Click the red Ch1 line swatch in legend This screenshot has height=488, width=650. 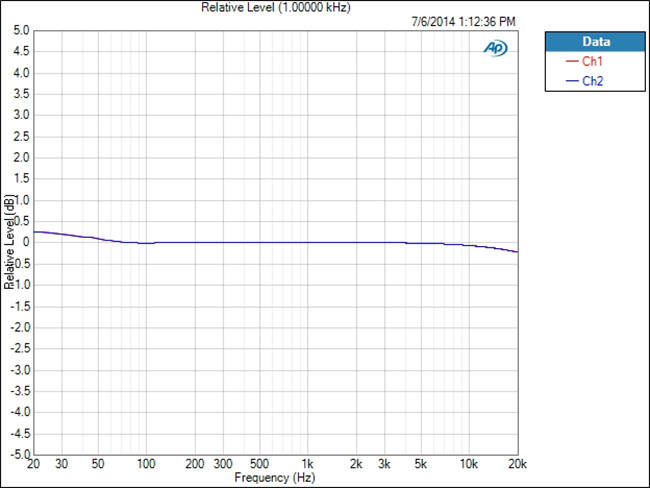[x=568, y=62]
